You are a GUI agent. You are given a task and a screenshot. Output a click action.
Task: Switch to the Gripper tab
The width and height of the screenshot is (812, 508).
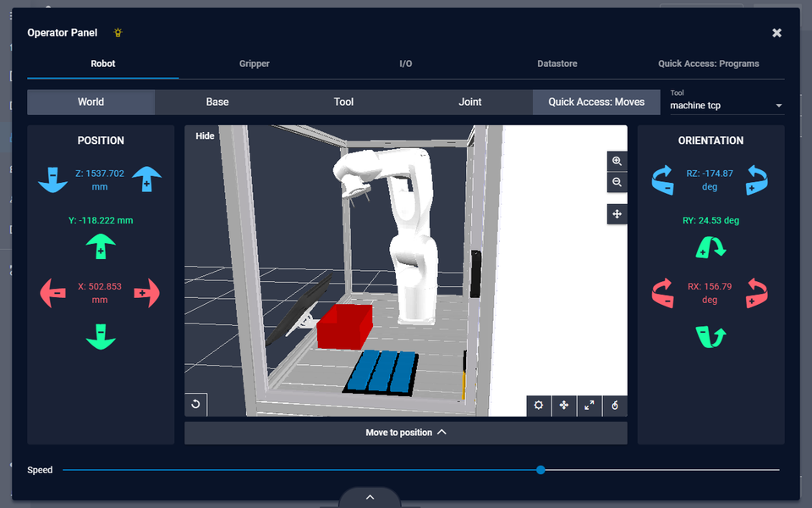[x=254, y=63]
